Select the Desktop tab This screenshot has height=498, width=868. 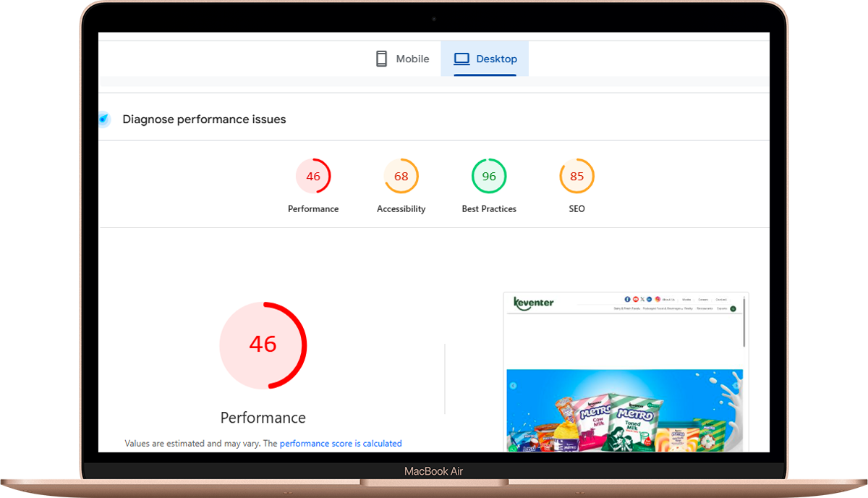pyautogui.click(x=485, y=59)
